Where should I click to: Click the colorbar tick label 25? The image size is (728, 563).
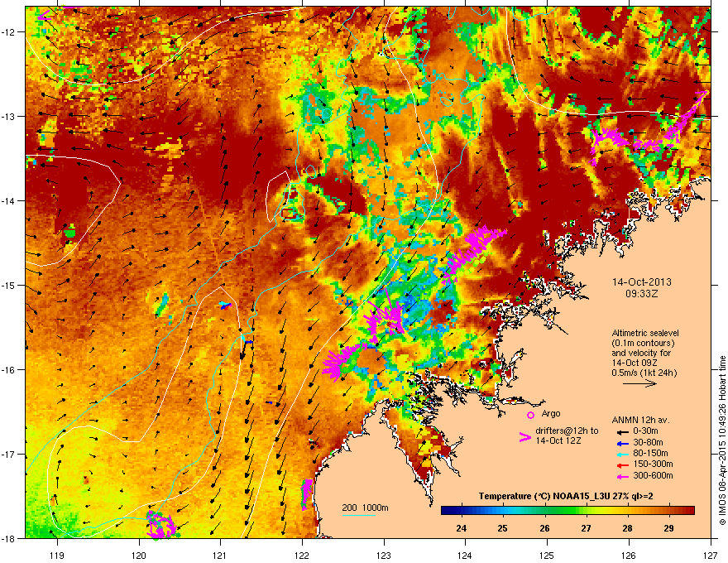pyautogui.click(x=502, y=528)
